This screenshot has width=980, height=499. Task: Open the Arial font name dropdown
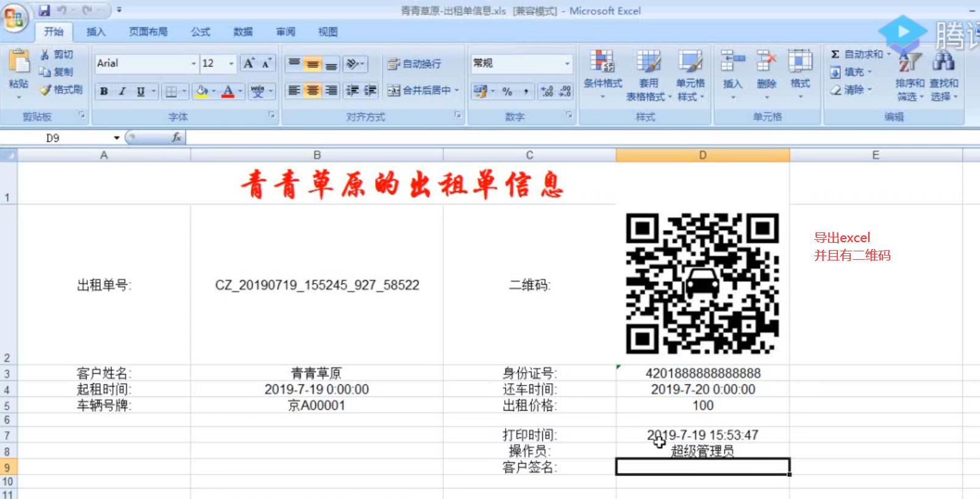194,63
